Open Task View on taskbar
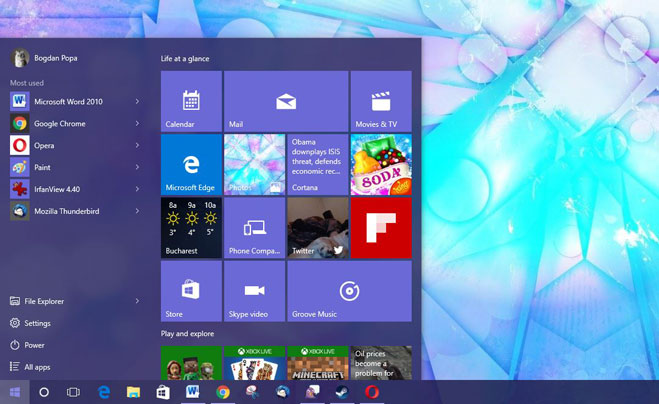This screenshot has height=404, width=659. coord(73,392)
